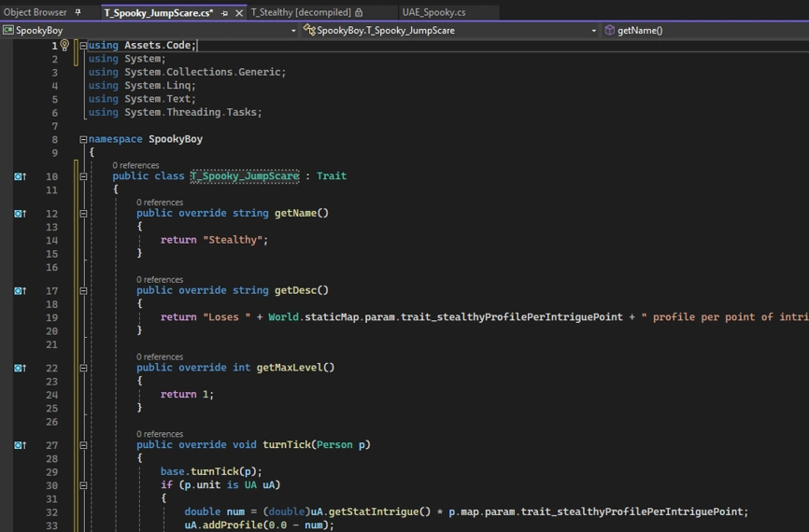Collapse the SpookyBoy namespace block
Viewport: 809px width, 532px height.
83,140
